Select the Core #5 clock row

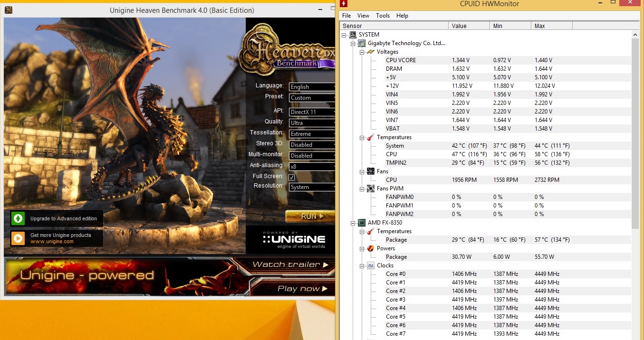tap(508, 317)
